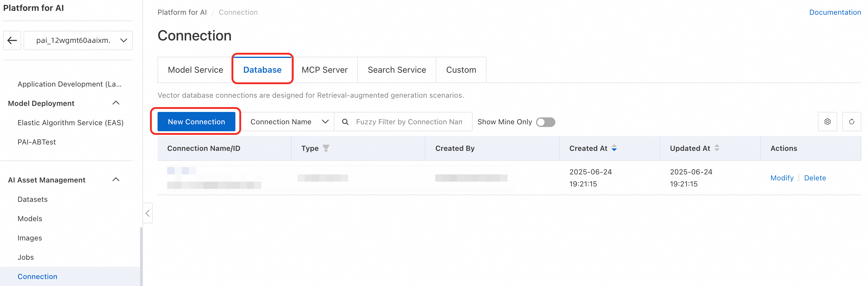Image resolution: width=868 pixels, height=286 pixels.
Task: Click the search magnifier icon
Action: (x=345, y=122)
